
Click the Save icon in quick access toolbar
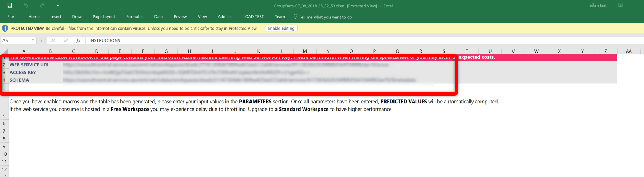(x=10, y=6)
